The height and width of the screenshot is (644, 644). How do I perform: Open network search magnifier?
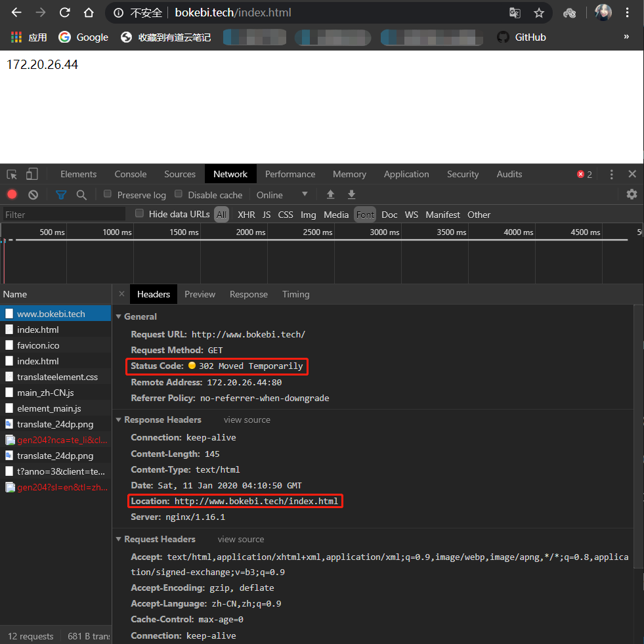(x=81, y=195)
